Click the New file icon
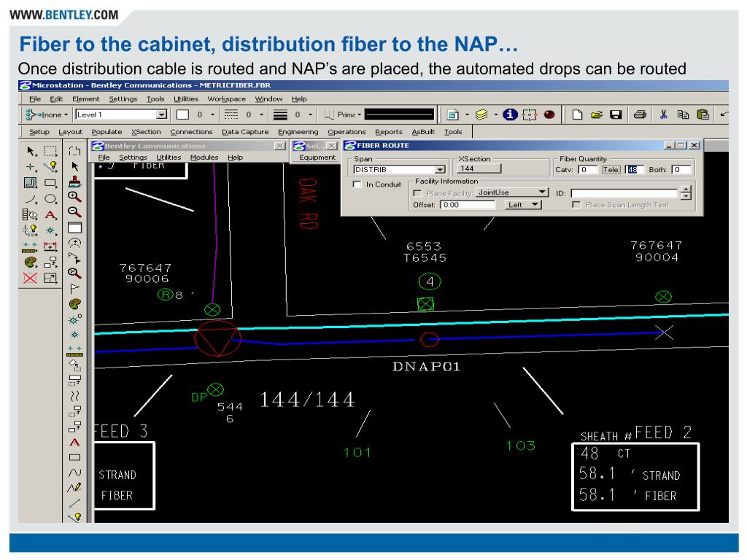This screenshot has width=747, height=560. click(x=578, y=114)
